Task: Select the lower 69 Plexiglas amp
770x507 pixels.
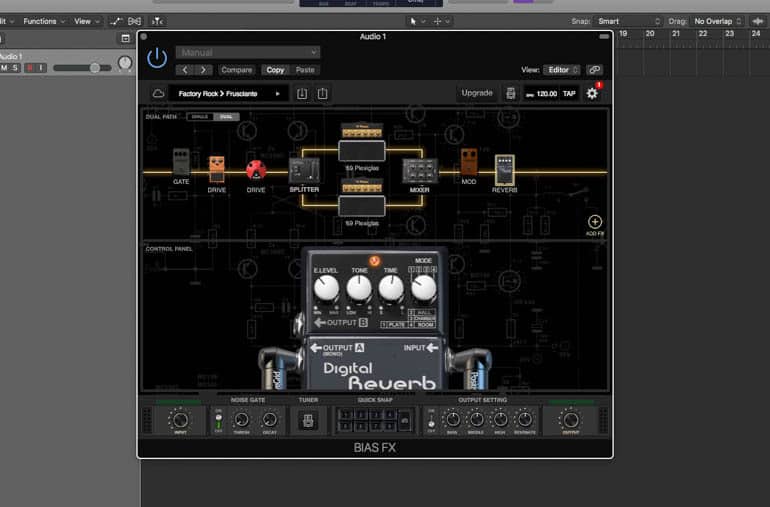Action: pos(362,198)
